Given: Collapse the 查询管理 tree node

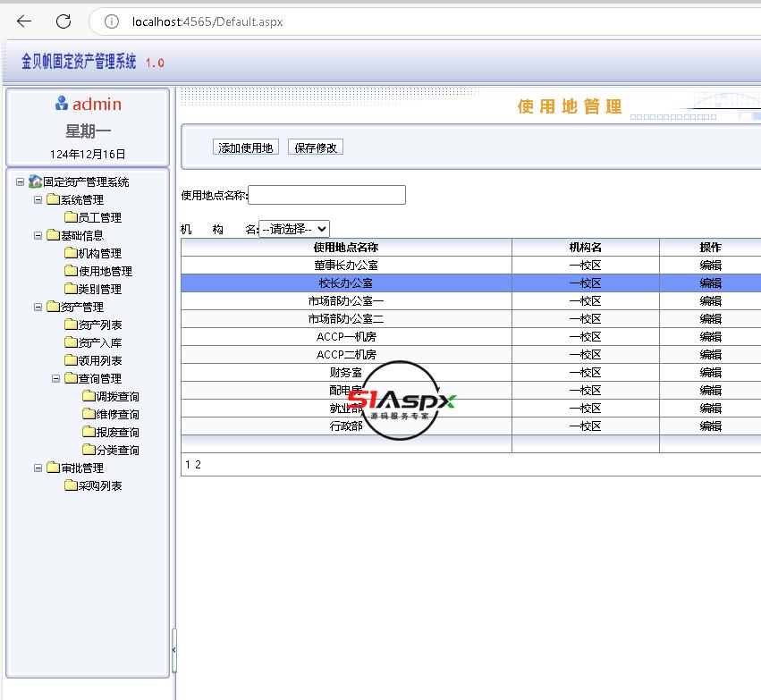Looking at the screenshot, I should pyautogui.click(x=56, y=378).
